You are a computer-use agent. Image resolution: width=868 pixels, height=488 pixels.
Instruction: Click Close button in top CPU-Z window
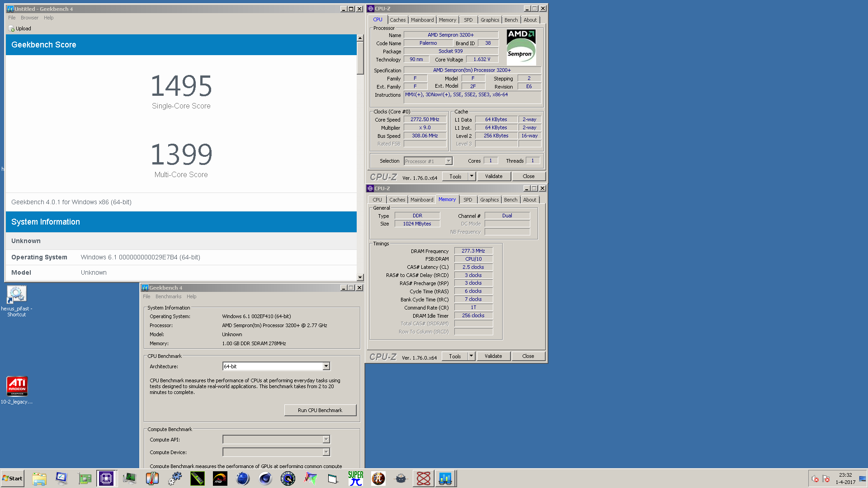coord(528,176)
